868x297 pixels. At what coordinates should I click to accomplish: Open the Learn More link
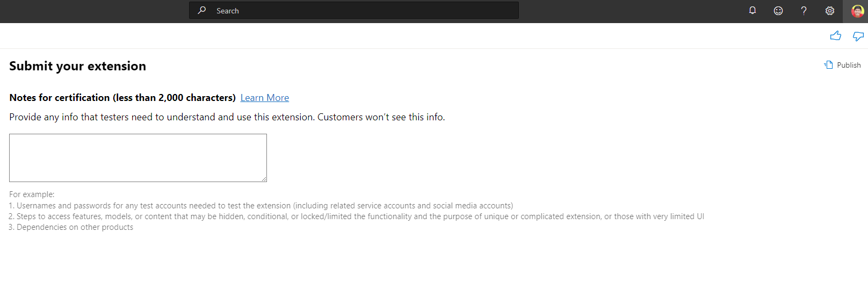[264, 98]
